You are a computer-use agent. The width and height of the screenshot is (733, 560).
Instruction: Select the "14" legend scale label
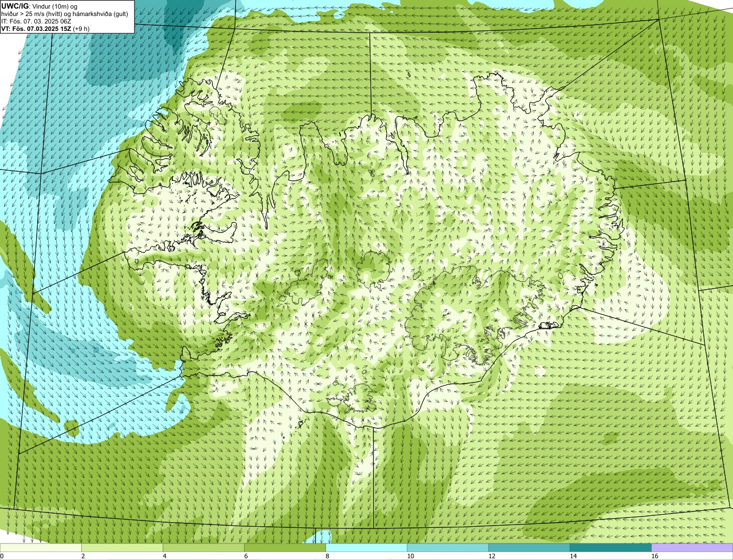(573, 556)
